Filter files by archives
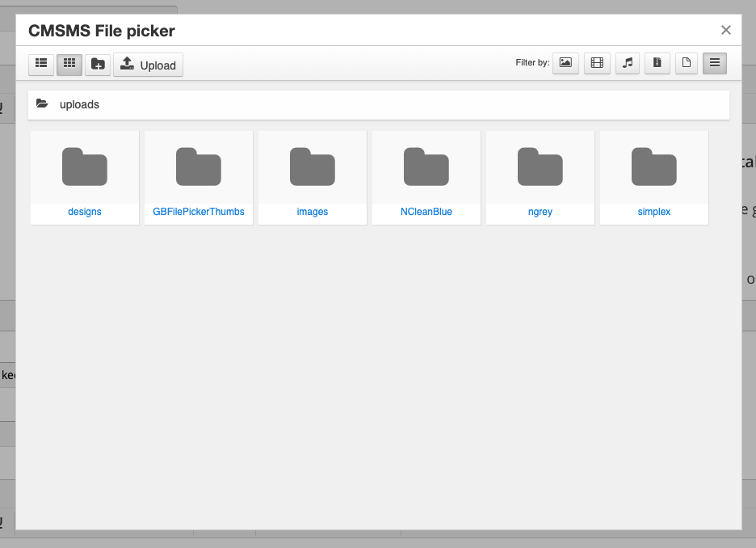The height and width of the screenshot is (548, 756). (x=657, y=63)
